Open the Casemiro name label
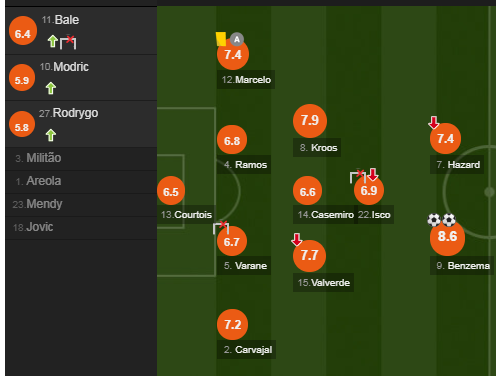The height and width of the screenshot is (376, 496). tap(325, 215)
